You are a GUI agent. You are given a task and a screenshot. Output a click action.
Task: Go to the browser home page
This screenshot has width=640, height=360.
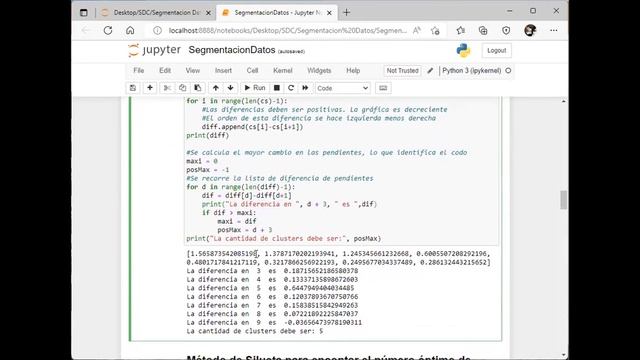130,30
